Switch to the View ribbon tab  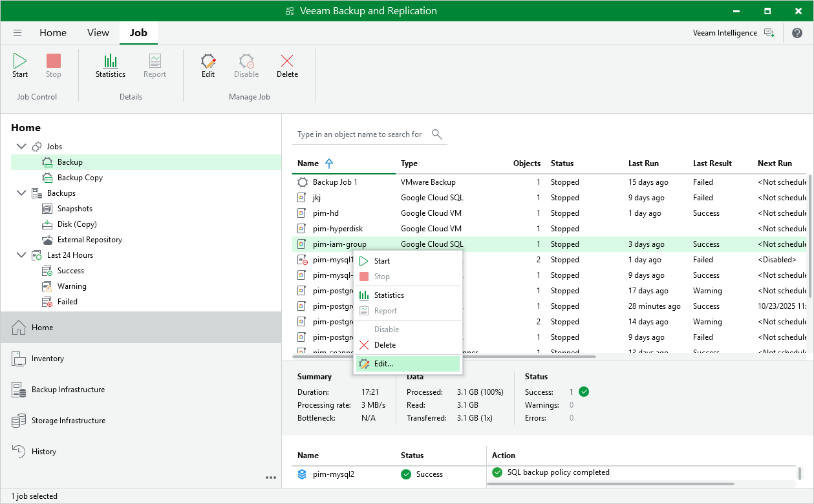tap(98, 33)
